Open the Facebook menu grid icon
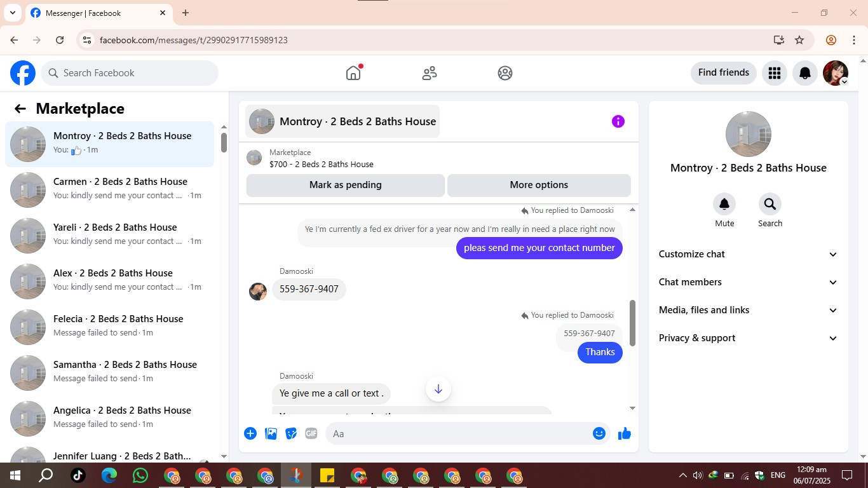The width and height of the screenshot is (868, 488). (x=774, y=73)
